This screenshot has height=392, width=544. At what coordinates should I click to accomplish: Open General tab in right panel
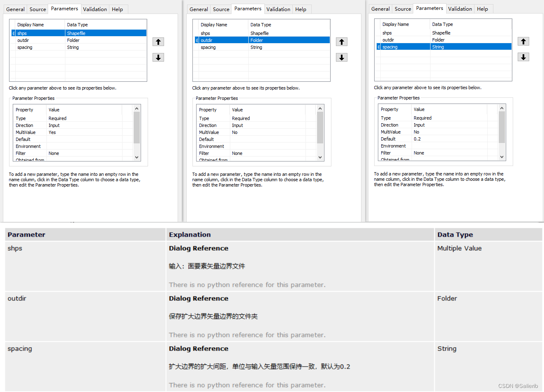click(381, 9)
